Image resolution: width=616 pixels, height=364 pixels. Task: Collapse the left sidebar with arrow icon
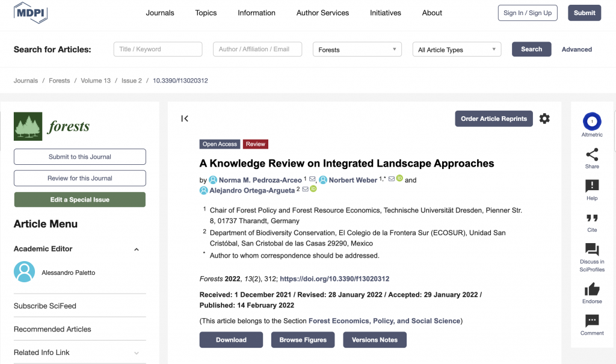(x=185, y=119)
